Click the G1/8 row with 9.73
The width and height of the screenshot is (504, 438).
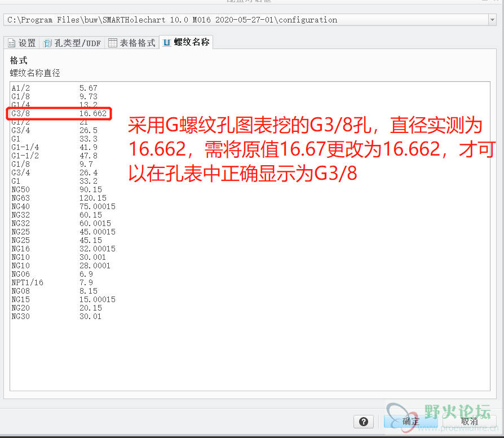(54, 96)
